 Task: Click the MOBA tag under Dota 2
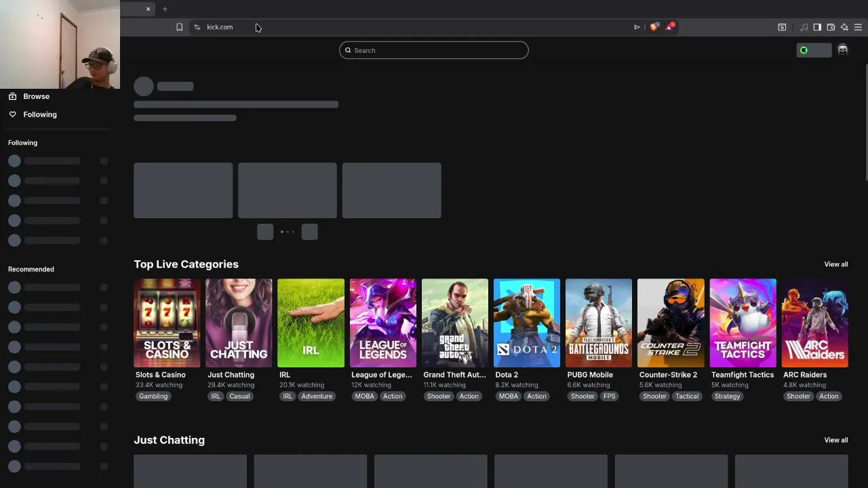pyautogui.click(x=508, y=396)
